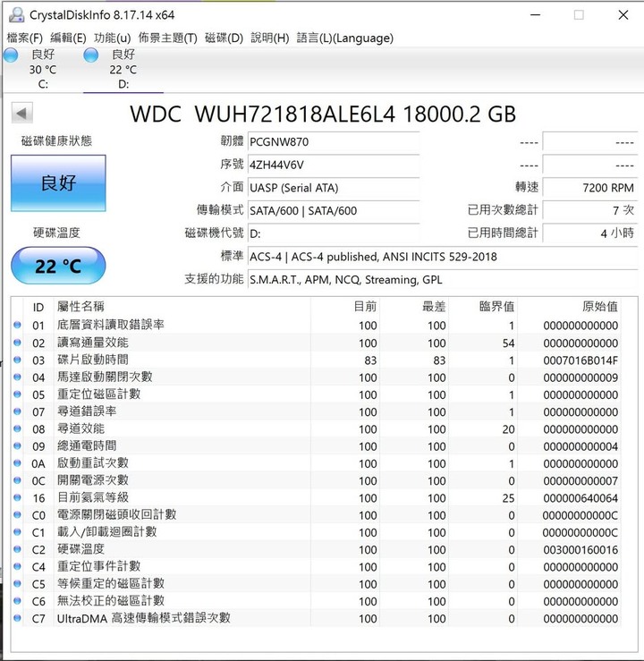
Task: Open the 功能(u) menu
Action: click(x=112, y=38)
